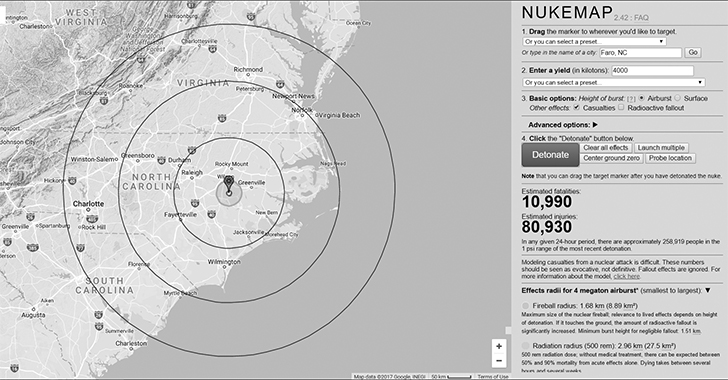Open the yield preset dropdown
The height and width of the screenshot is (380, 728).
(x=614, y=82)
